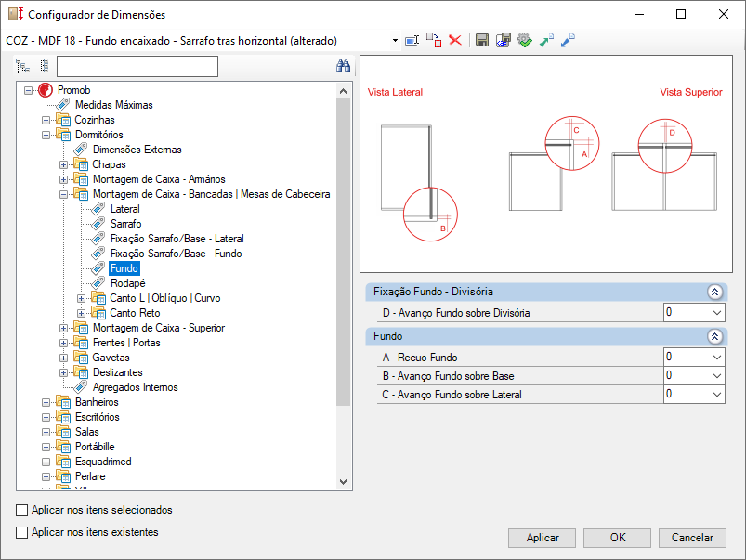
Task: Click the tag icon beside Sarrafo
Action: [98, 224]
